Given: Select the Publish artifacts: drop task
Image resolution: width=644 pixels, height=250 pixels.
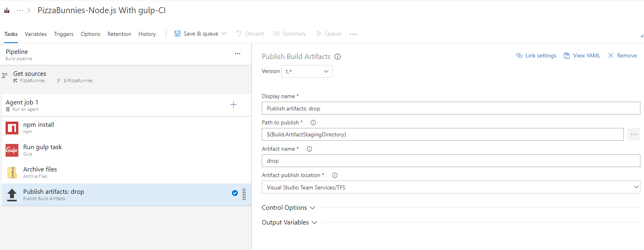Looking at the screenshot, I should pos(126,195).
